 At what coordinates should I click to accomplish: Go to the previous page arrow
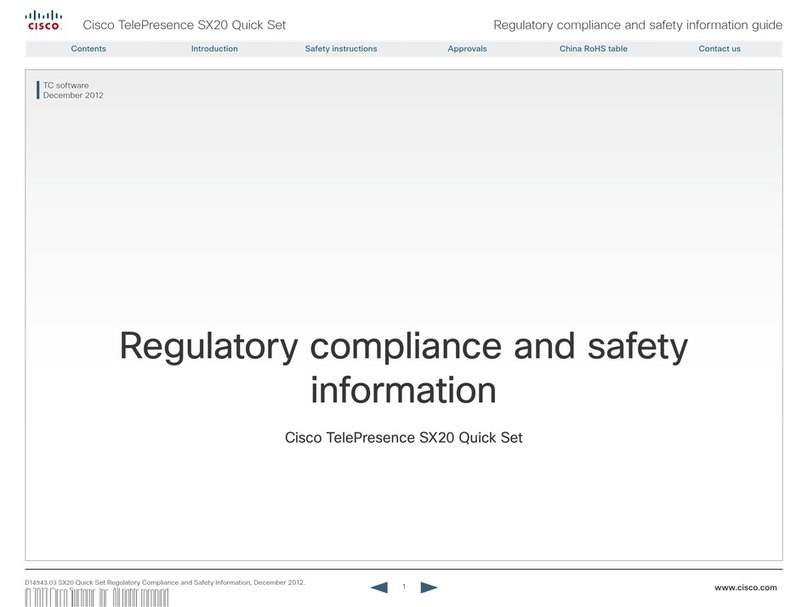pos(379,587)
